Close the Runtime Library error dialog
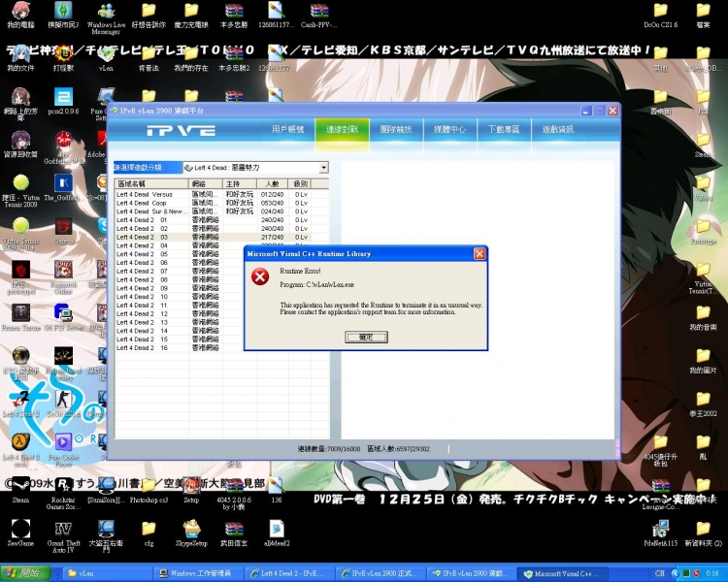The width and height of the screenshot is (728, 582). pos(480,253)
